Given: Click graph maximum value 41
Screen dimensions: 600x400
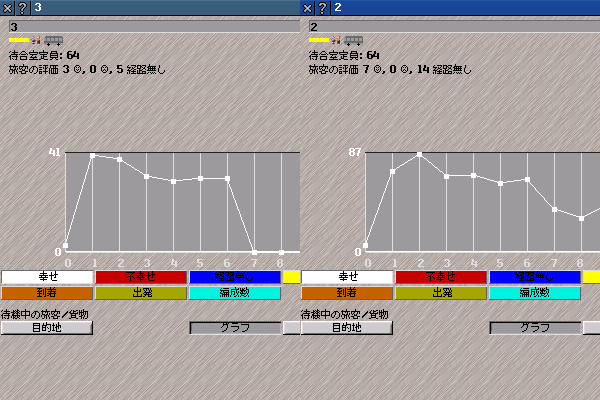Looking at the screenshot, I should coord(55,152).
